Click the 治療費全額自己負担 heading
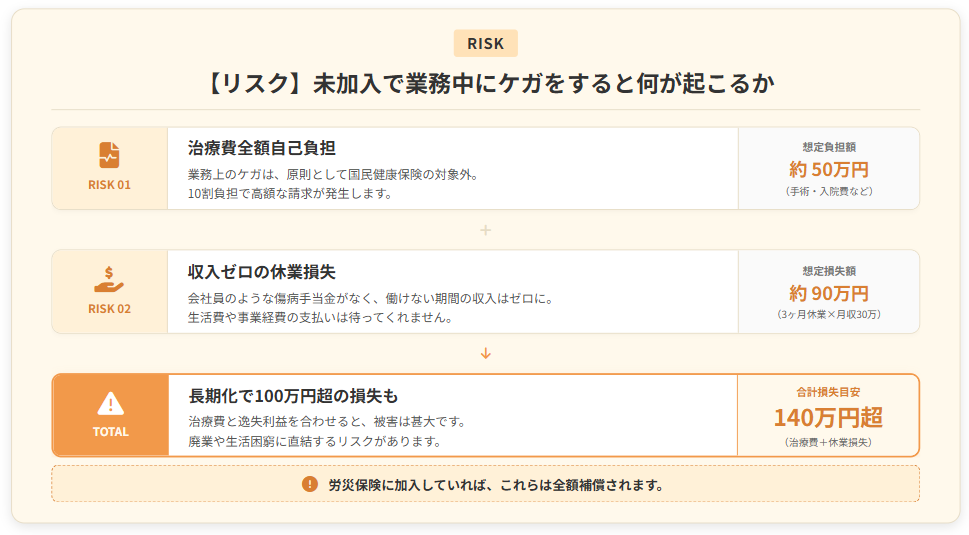Image resolution: width=969 pixels, height=535 pixels. pyautogui.click(x=262, y=148)
